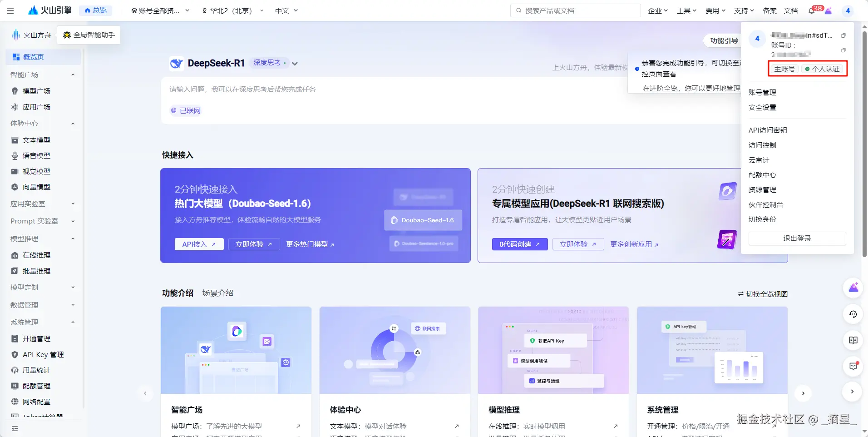Open API访问密钥 from the account menu
The image size is (868, 437).
coord(768,130)
